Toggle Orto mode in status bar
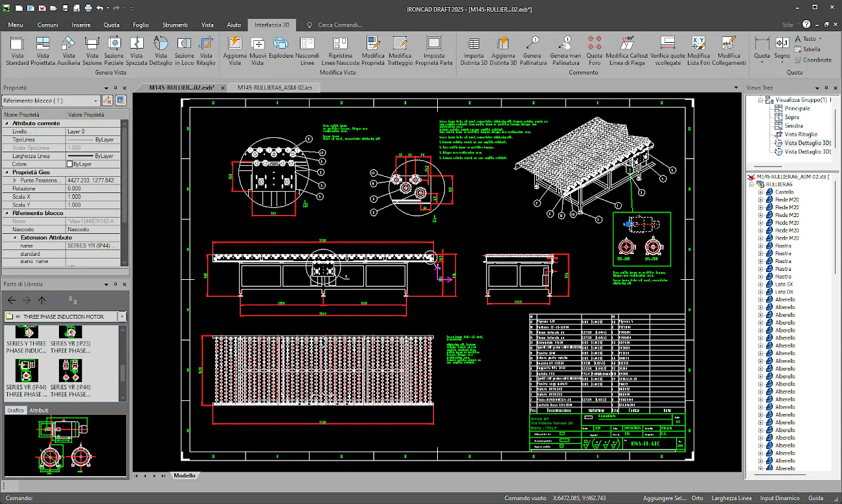This screenshot has height=504, width=842. [697, 498]
